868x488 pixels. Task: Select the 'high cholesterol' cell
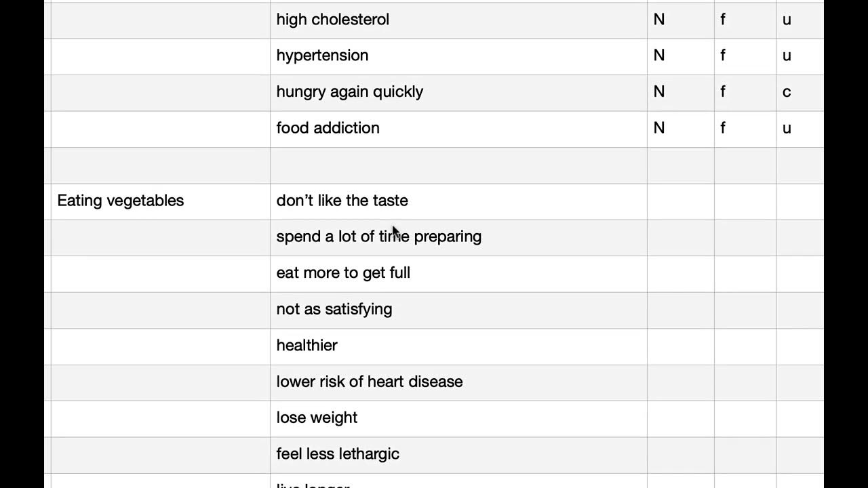(x=332, y=20)
